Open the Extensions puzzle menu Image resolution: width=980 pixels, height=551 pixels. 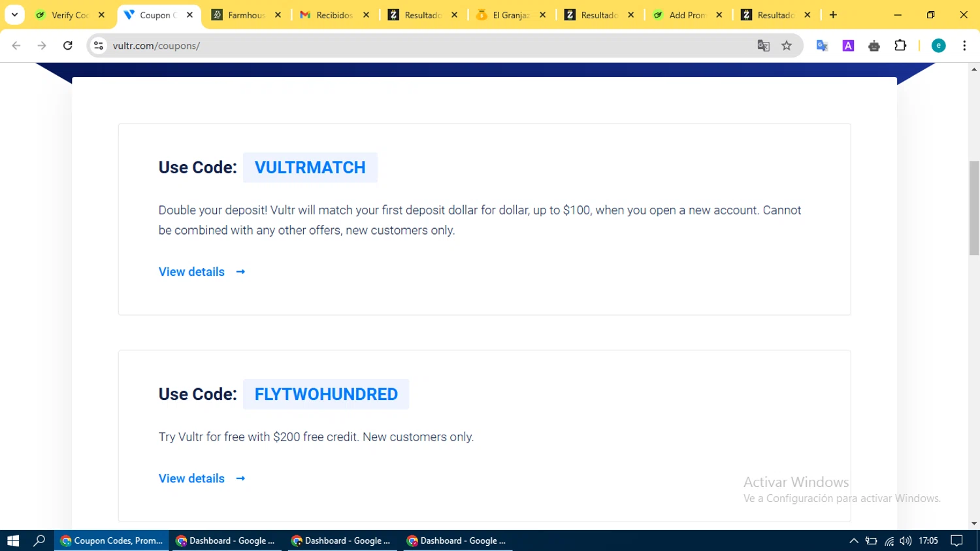pyautogui.click(x=900, y=46)
